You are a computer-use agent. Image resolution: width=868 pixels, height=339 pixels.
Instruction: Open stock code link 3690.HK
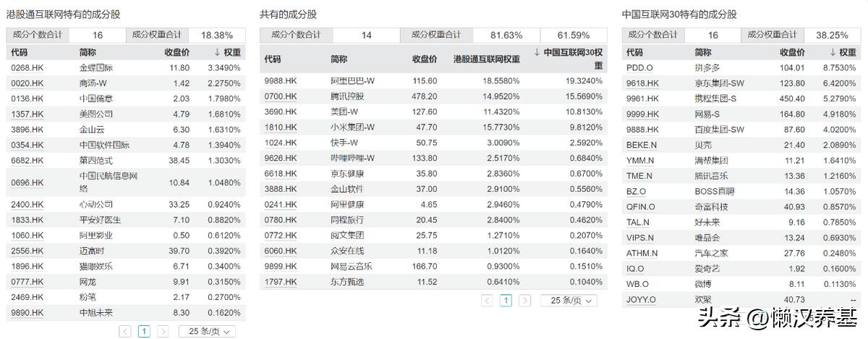[281, 112]
